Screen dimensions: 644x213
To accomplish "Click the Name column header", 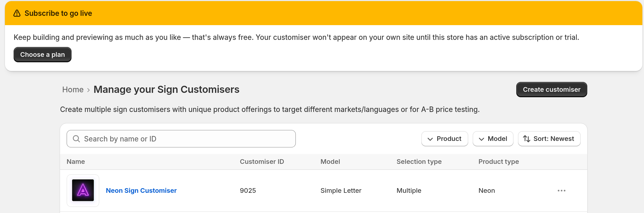I will [76, 162].
